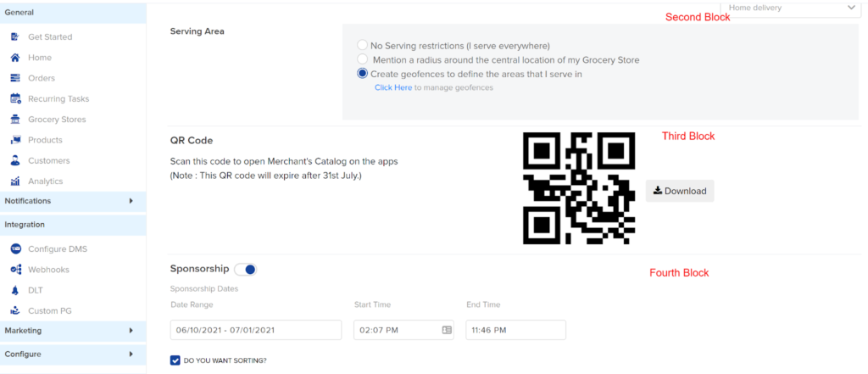Viewport: 868px width, 374px height.
Task: Click the 'QR Code' heading
Action: tap(192, 141)
